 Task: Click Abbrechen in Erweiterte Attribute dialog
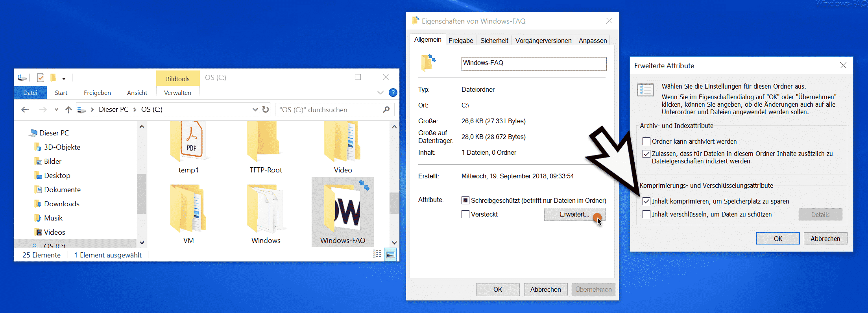click(825, 239)
